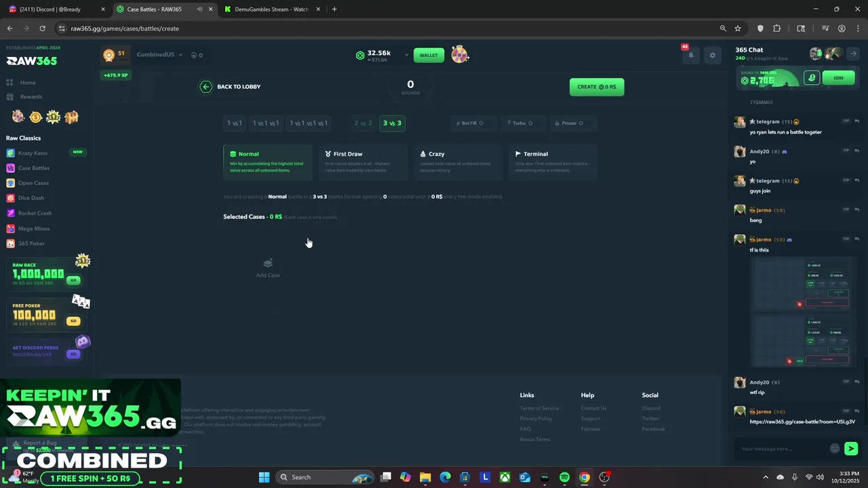
Task: Launch Rocket Crash from sidebar
Action: click(x=35, y=213)
